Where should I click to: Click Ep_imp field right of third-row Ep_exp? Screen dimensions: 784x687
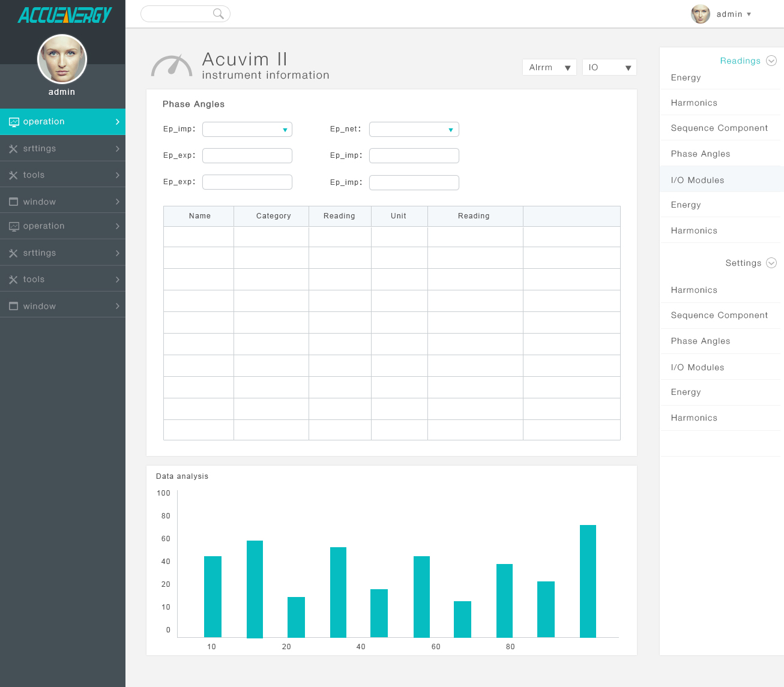pos(414,182)
